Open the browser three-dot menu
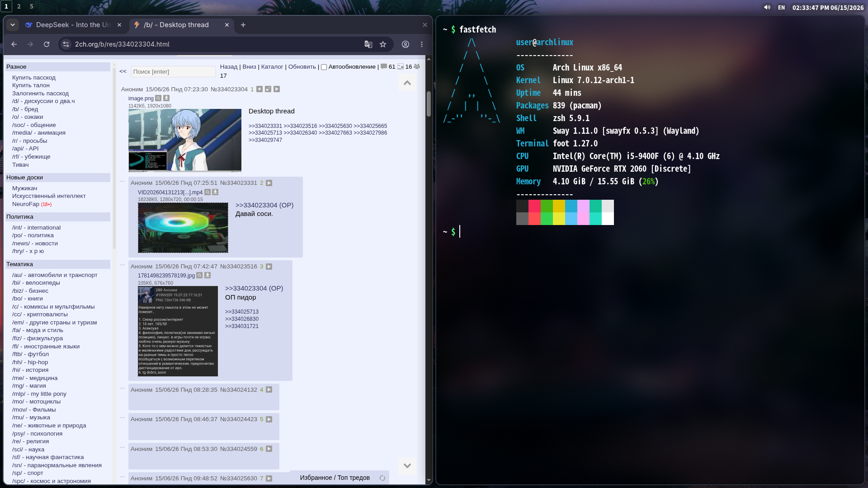 click(422, 44)
